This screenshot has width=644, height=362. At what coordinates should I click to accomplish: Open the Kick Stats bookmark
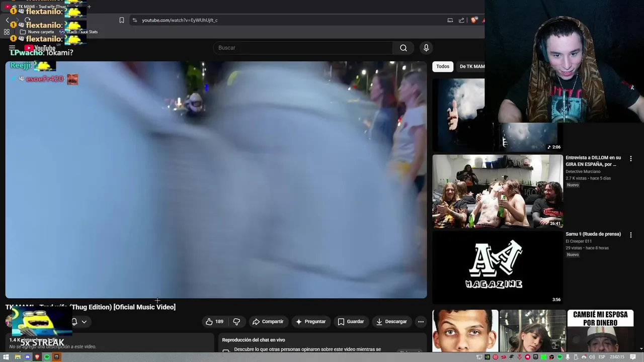(x=78, y=32)
